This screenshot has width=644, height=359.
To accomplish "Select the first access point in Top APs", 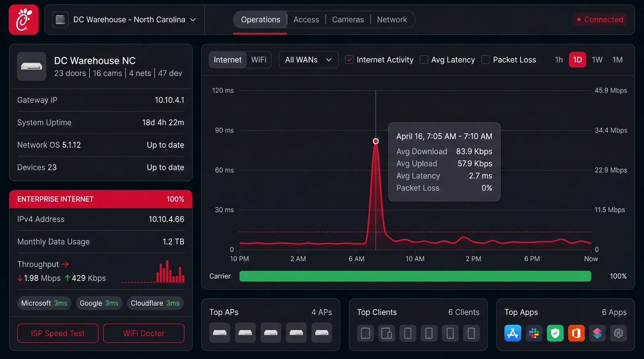I will [x=220, y=332].
